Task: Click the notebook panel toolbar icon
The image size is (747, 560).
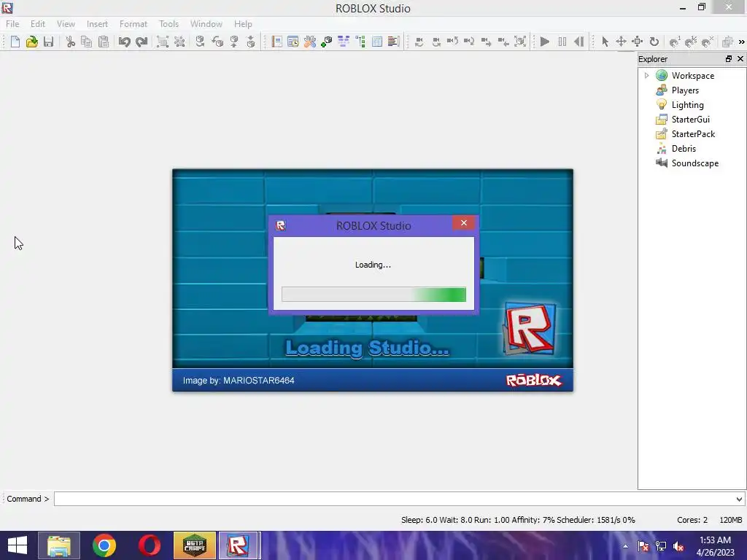Action: click(x=276, y=42)
